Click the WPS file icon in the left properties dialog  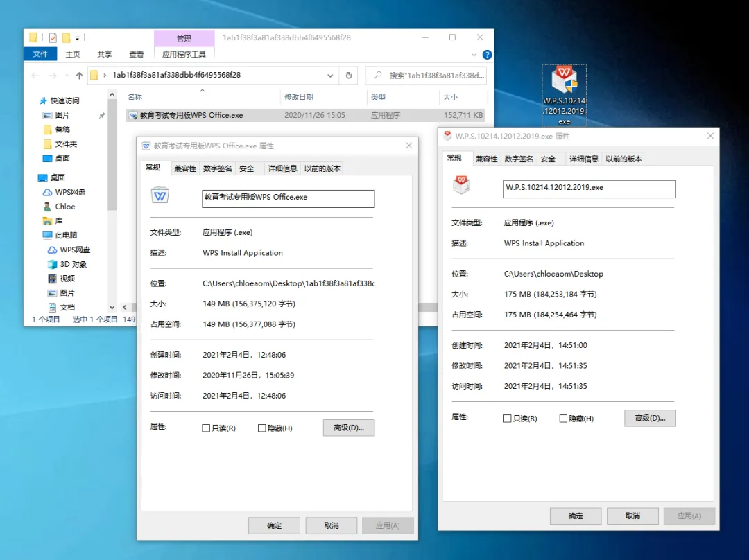[160, 195]
